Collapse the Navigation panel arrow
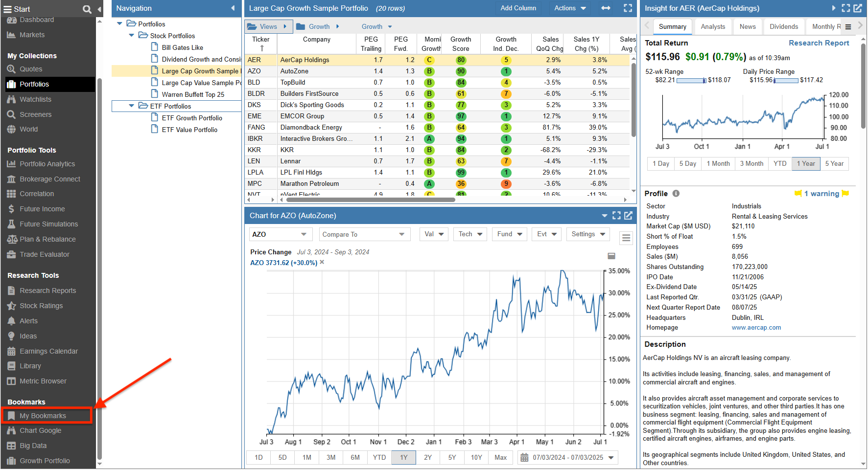The image size is (868, 470). point(233,8)
